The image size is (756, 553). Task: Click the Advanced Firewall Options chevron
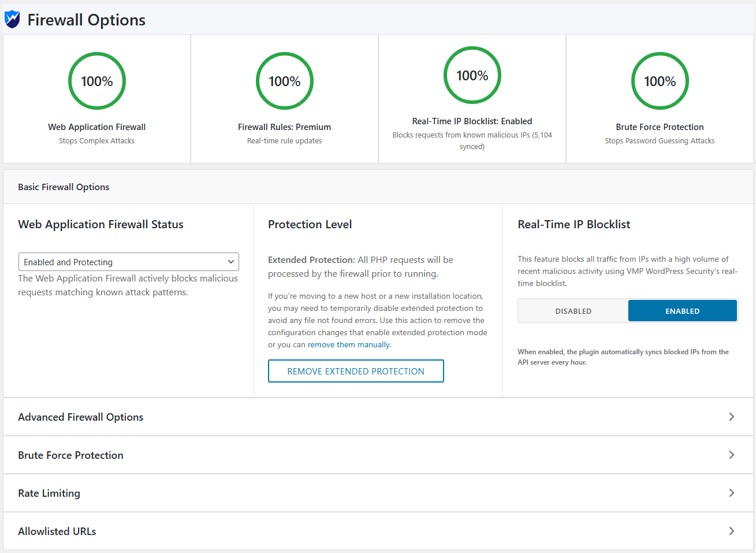pyautogui.click(x=731, y=417)
